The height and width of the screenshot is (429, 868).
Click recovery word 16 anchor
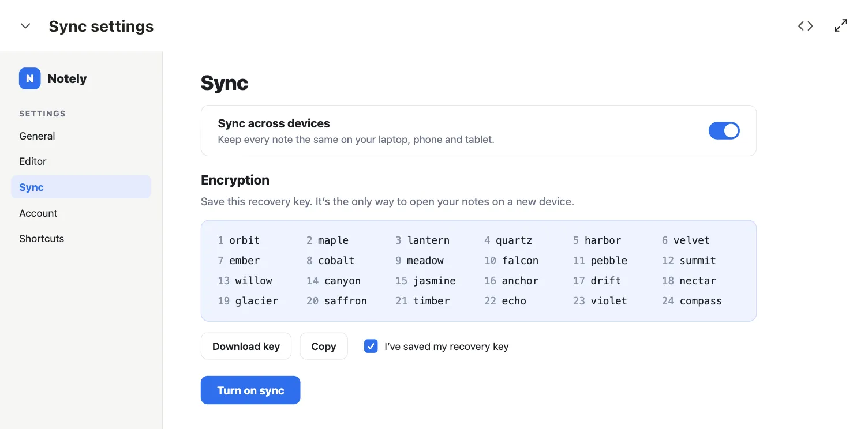(x=511, y=281)
